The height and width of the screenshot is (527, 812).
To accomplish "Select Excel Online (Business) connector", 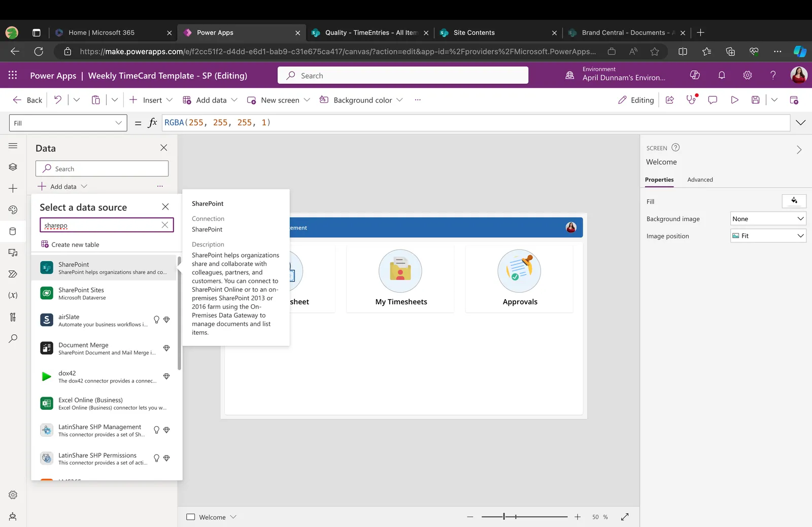I will (x=104, y=404).
